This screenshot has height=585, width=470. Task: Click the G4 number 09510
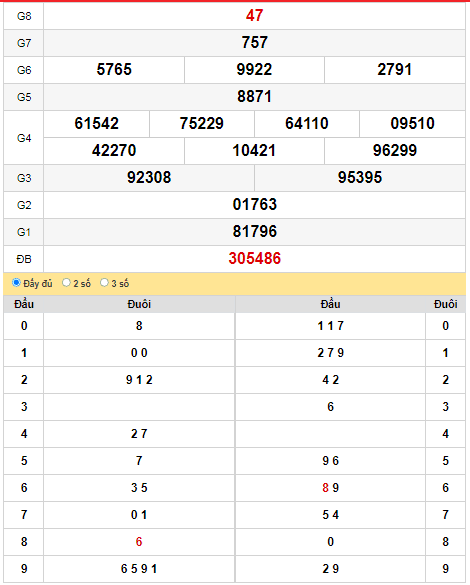tap(413, 123)
